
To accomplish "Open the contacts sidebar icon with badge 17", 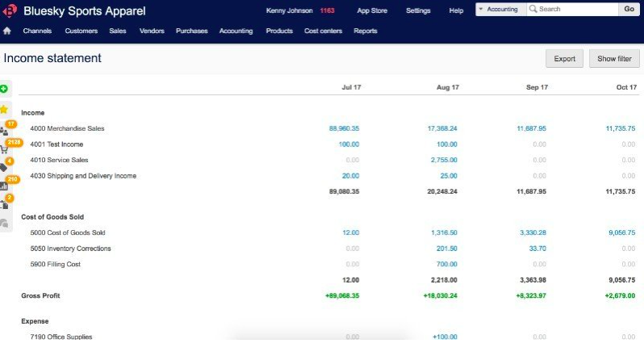I will click(4, 132).
